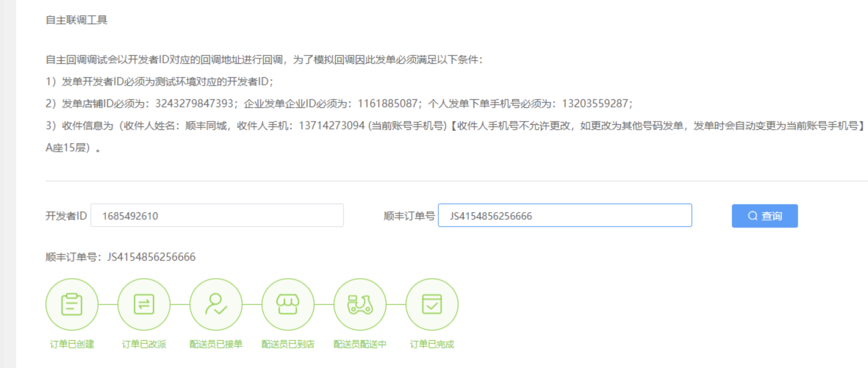Viewport: 868px width, 368px height.
Task: Click the 配送员配送中 scooter icon
Action: click(x=360, y=304)
